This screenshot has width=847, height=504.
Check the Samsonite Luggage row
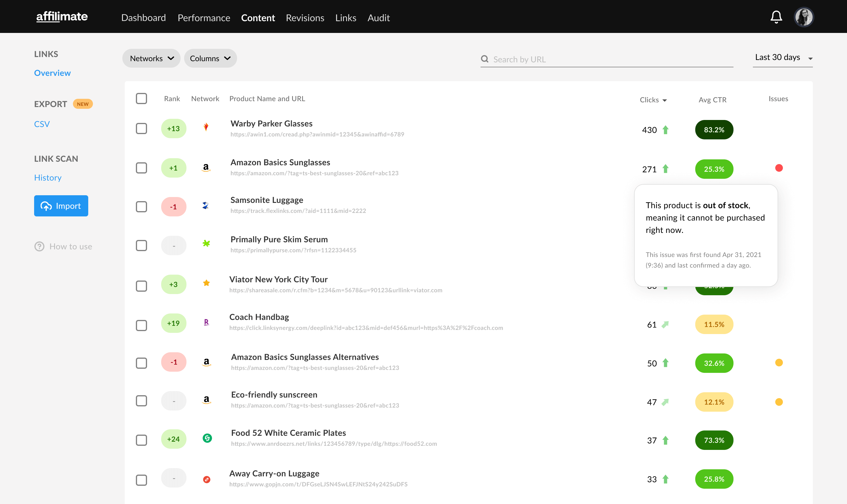(x=141, y=207)
